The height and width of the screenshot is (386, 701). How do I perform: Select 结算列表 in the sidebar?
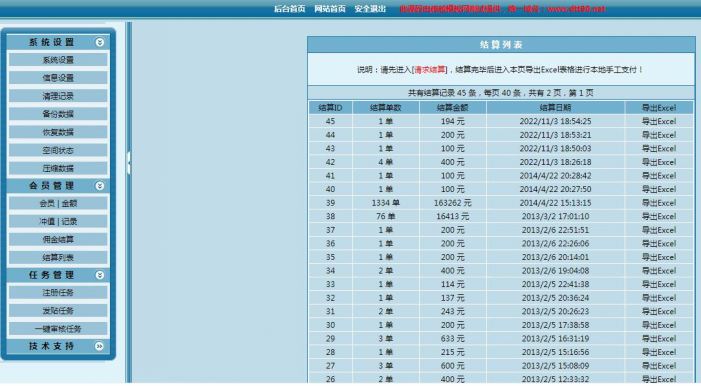[58, 257]
